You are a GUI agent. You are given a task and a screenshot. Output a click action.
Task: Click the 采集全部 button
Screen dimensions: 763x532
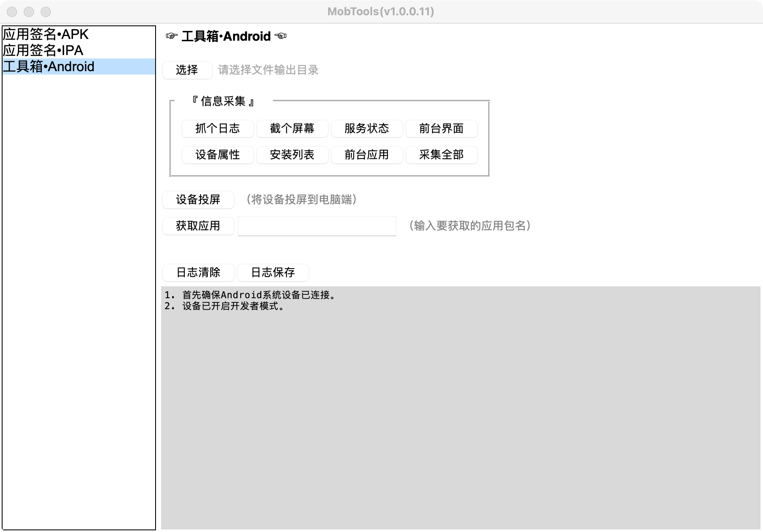441,155
